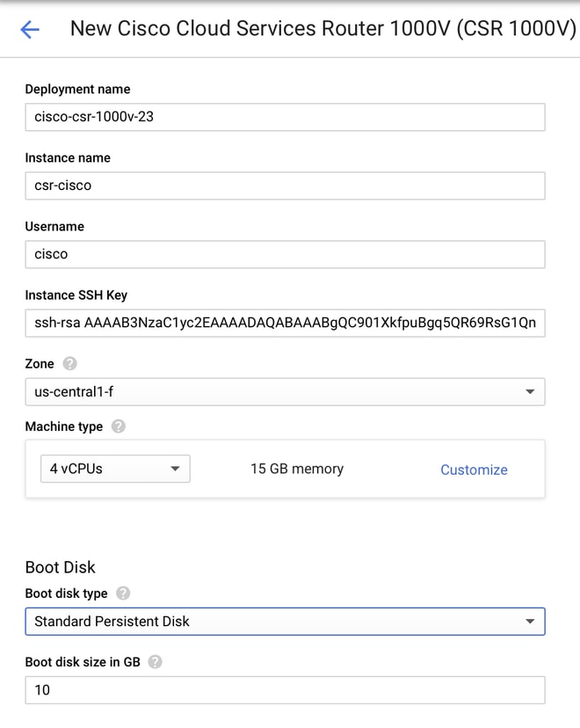The image size is (580, 728).
Task: Click the Instance name label
Action: click(68, 158)
